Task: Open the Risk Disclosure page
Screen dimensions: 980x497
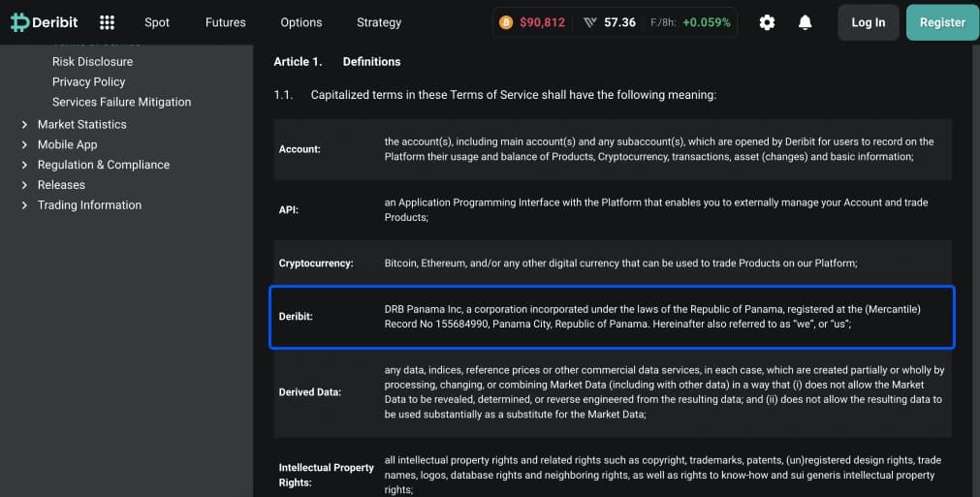Action: pos(92,62)
